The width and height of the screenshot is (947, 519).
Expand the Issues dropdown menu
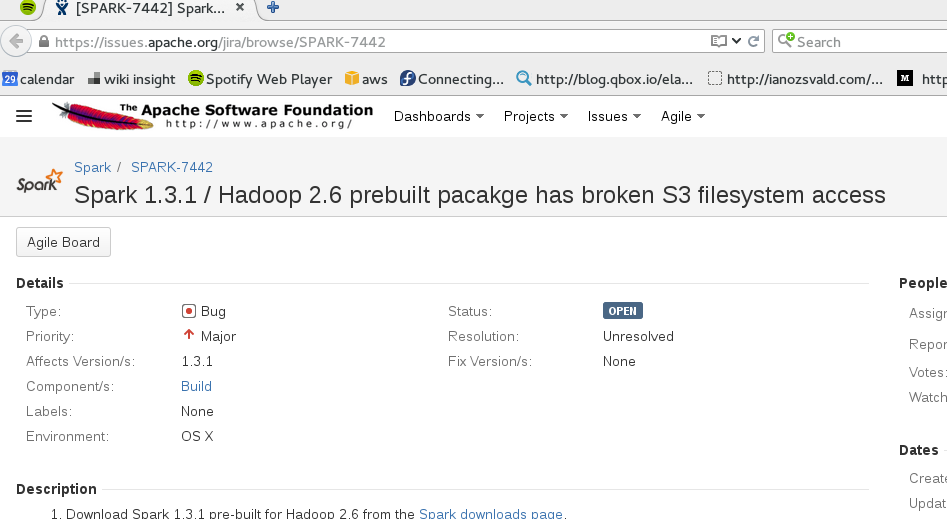coord(614,116)
